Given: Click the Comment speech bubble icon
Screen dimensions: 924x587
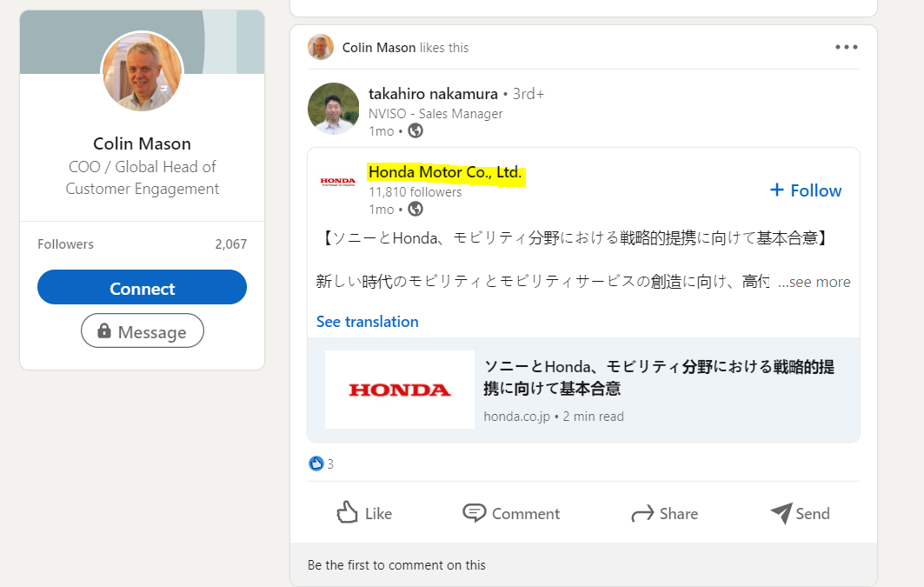Looking at the screenshot, I should [474, 513].
